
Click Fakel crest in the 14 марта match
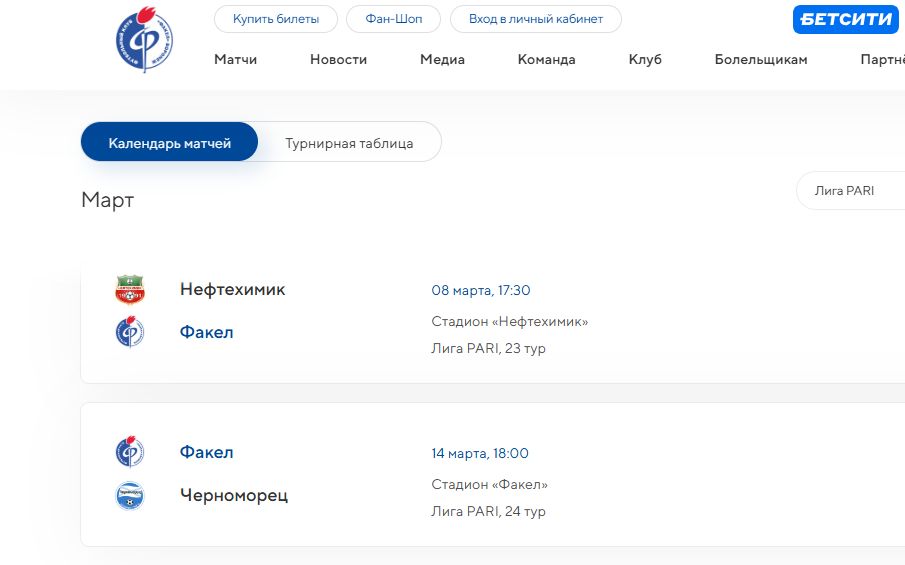pyautogui.click(x=130, y=452)
